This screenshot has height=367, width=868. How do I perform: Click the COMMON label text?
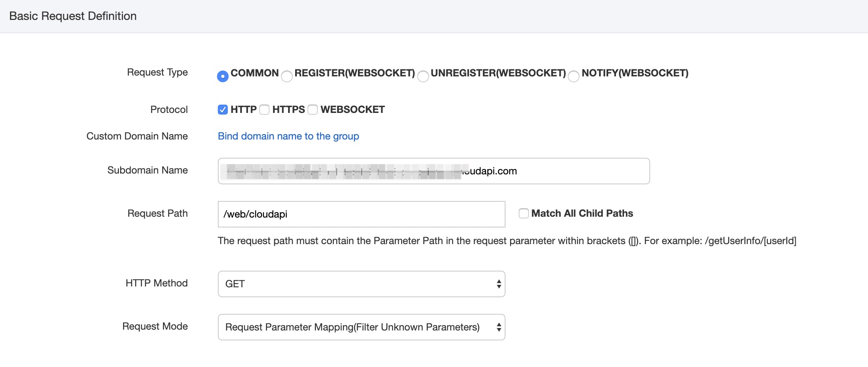click(254, 73)
